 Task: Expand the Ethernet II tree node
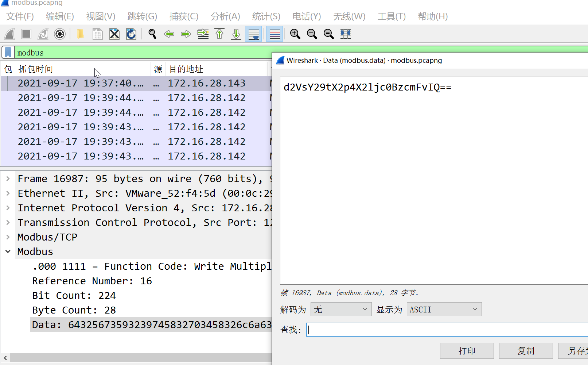(x=8, y=193)
